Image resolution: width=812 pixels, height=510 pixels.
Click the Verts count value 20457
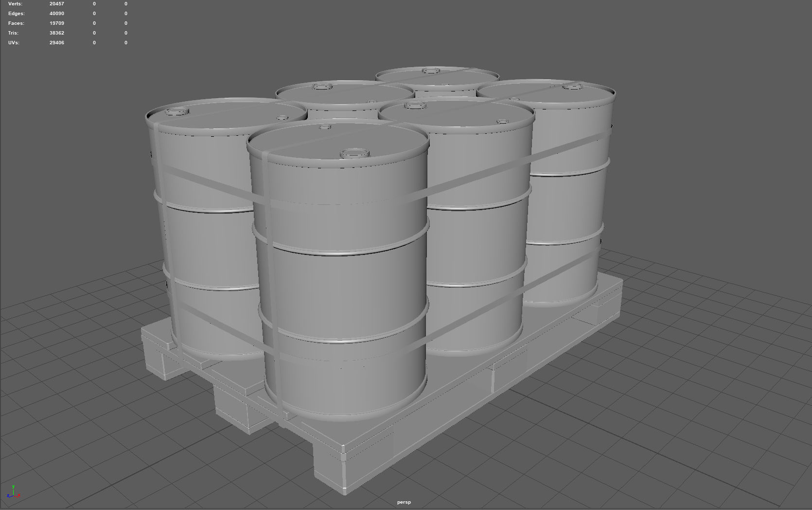[x=57, y=4]
